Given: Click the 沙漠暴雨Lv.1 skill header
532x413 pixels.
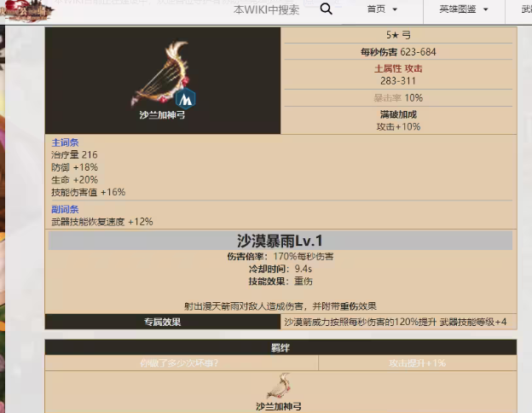Looking at the screenshot, I should pos(280,241).
